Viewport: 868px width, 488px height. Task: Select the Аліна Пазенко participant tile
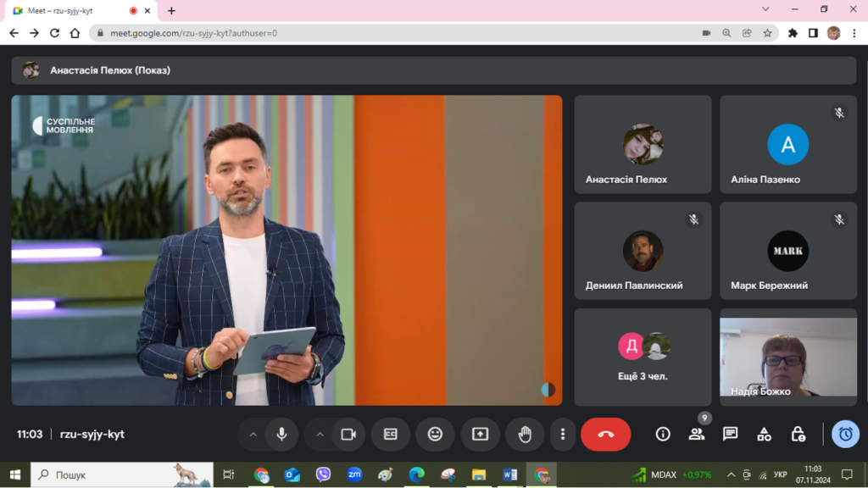(788, 144)
